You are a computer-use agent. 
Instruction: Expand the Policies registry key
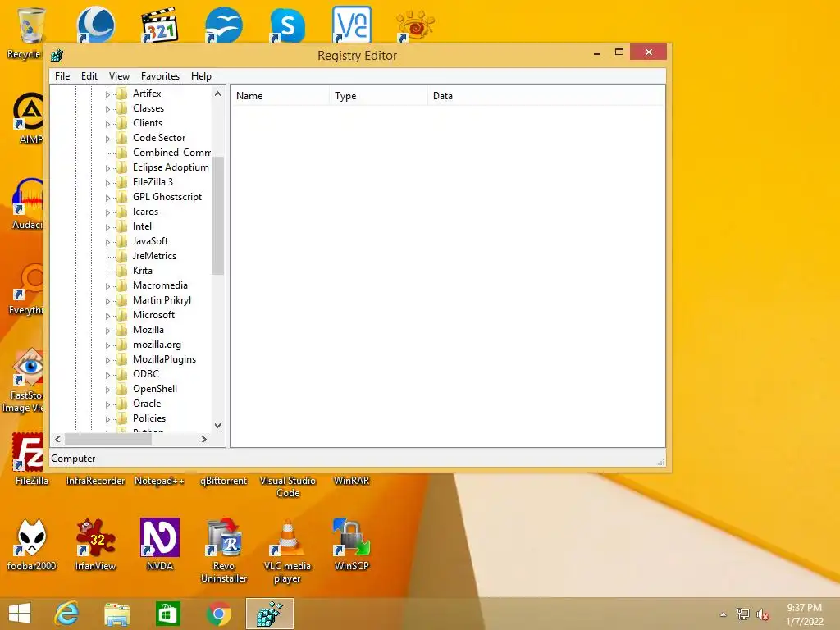(107, 419)
